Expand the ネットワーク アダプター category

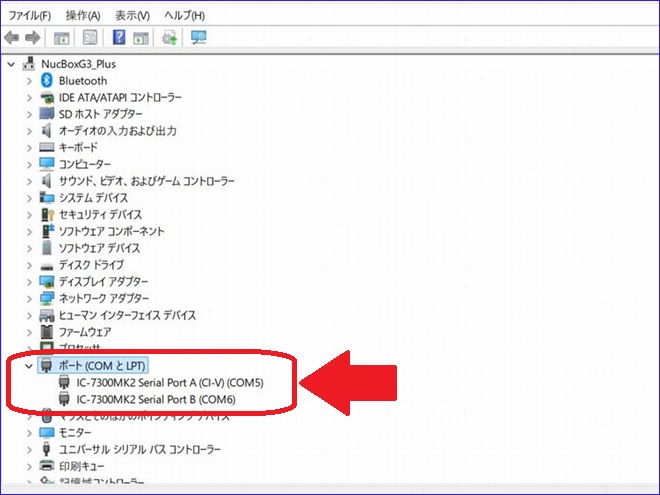pos(28,298)
